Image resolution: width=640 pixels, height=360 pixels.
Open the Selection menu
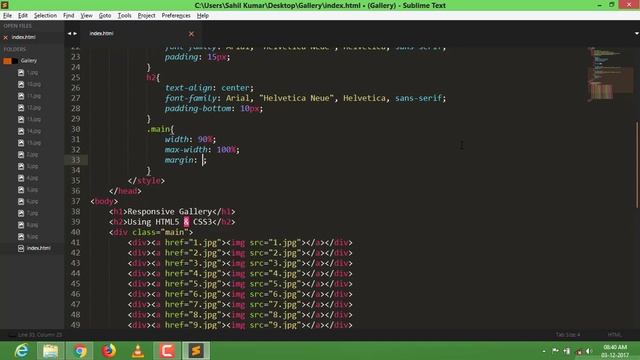pos(45,16)
